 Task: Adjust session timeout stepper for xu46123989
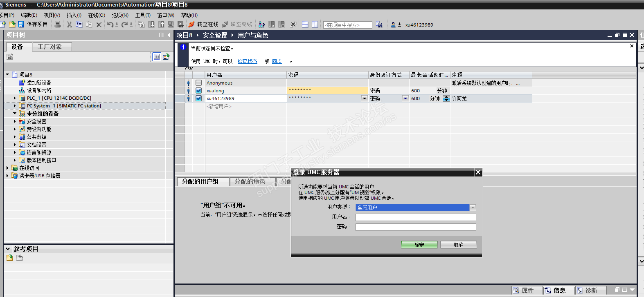coord(446,98)
